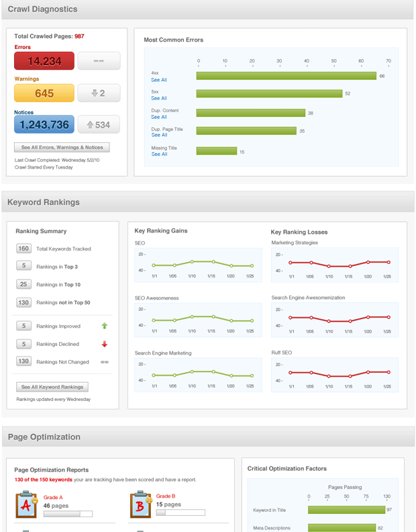
Task: Click the Grade A clipboard icon
Action: click(x=27, y=504)
